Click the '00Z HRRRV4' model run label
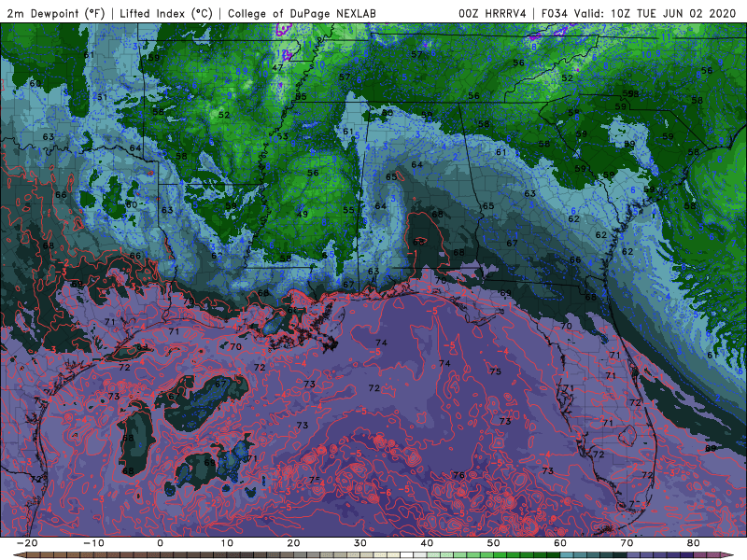The image size is (747, 560). [x=492, y=13]
